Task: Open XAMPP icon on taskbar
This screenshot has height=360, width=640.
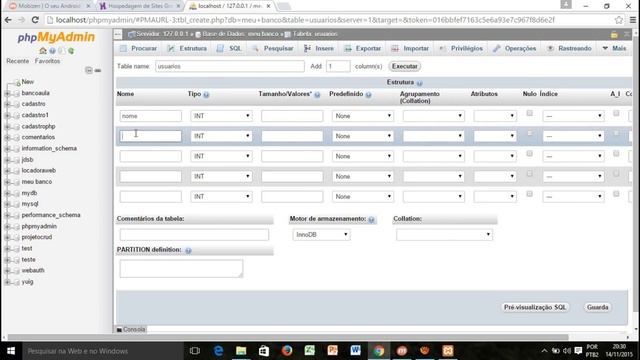Action: (448, 351)
